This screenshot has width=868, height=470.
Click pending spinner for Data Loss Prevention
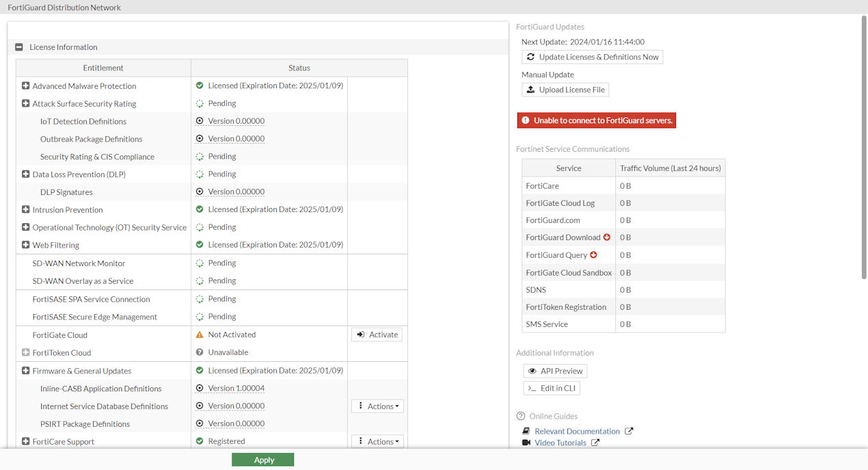coord(200,174)
